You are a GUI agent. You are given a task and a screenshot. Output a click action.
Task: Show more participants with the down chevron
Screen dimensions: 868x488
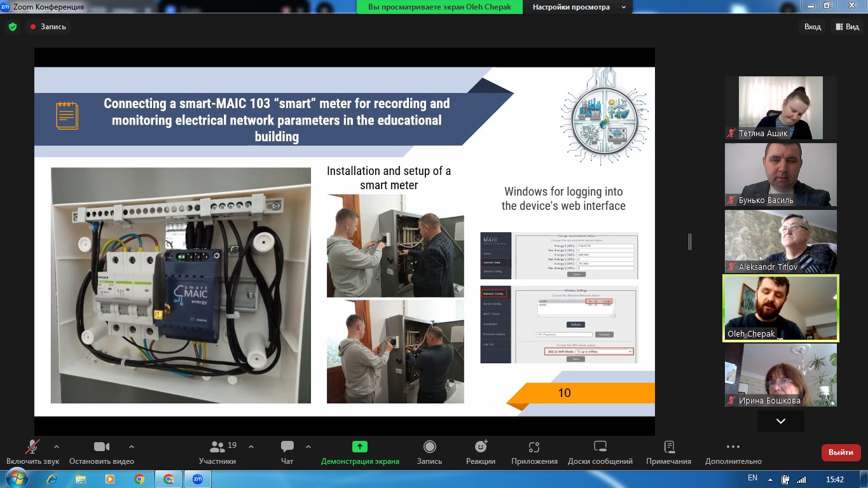(781, 421)
